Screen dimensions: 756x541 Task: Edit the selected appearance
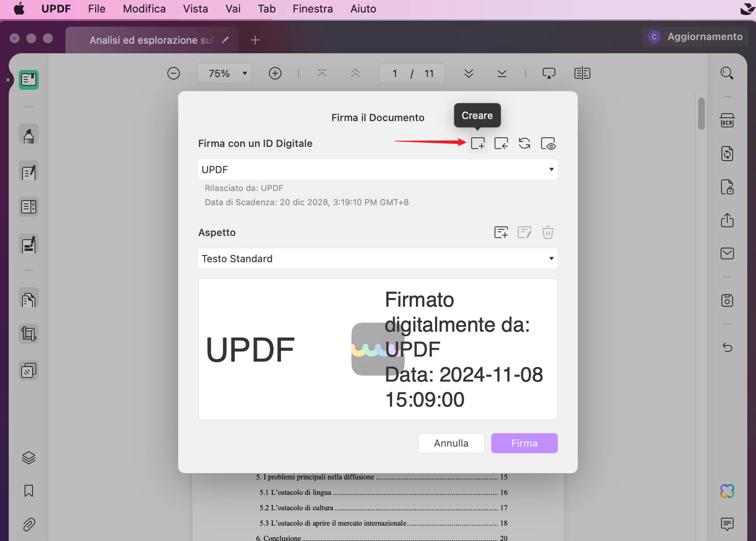[x=525, y=232]
